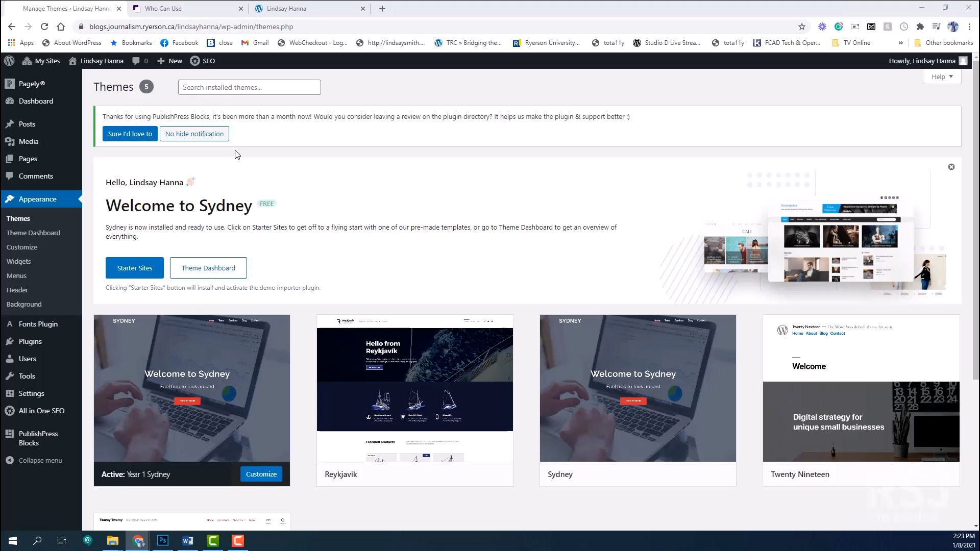This screenshot has width=980, height=551.
Task: Select the Sydney parent theme thumbnail
Action: tap(638, 388)
